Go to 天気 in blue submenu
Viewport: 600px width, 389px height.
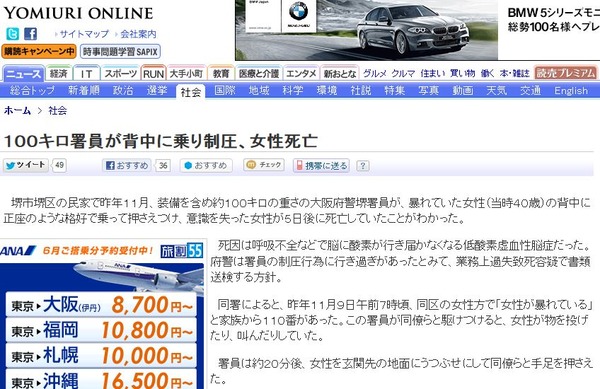[x=497, y=91]
